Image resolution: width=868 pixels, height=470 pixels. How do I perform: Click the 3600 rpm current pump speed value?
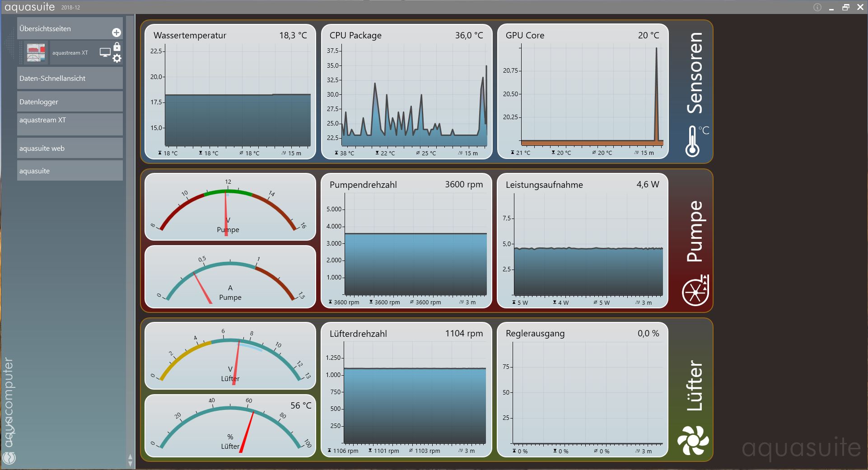464,184
